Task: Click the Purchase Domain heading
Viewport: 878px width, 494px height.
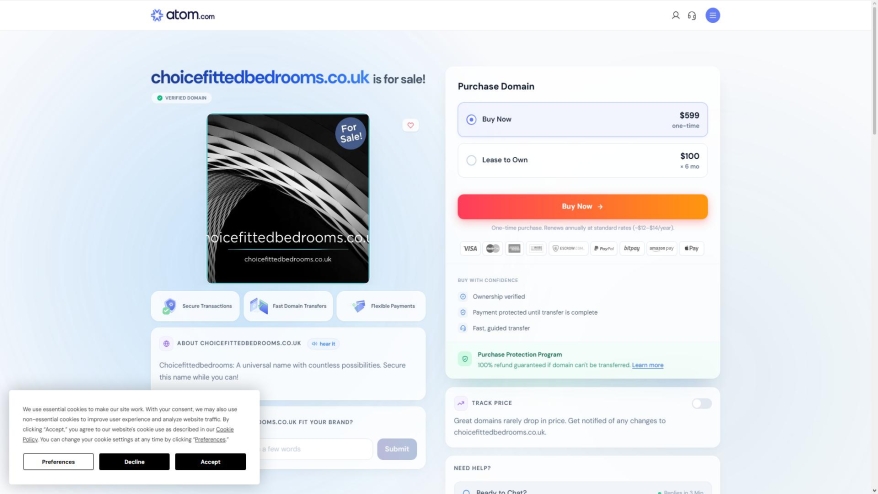Action: click(496, 86)
